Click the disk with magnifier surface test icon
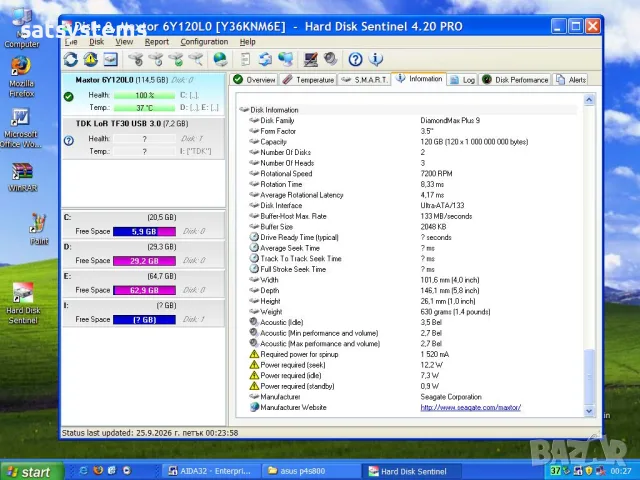The width and height of the screenshot is (640, 480). [x=196, y=60]
